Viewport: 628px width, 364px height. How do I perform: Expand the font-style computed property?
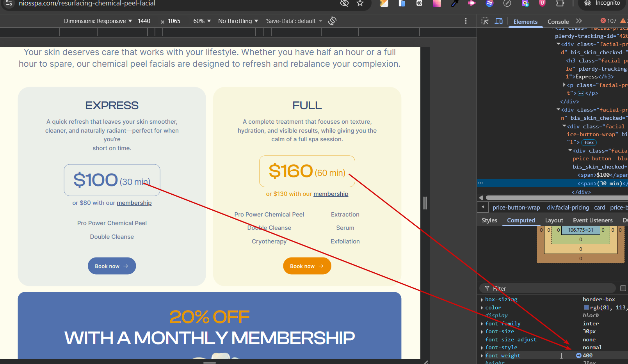point(482,348)
